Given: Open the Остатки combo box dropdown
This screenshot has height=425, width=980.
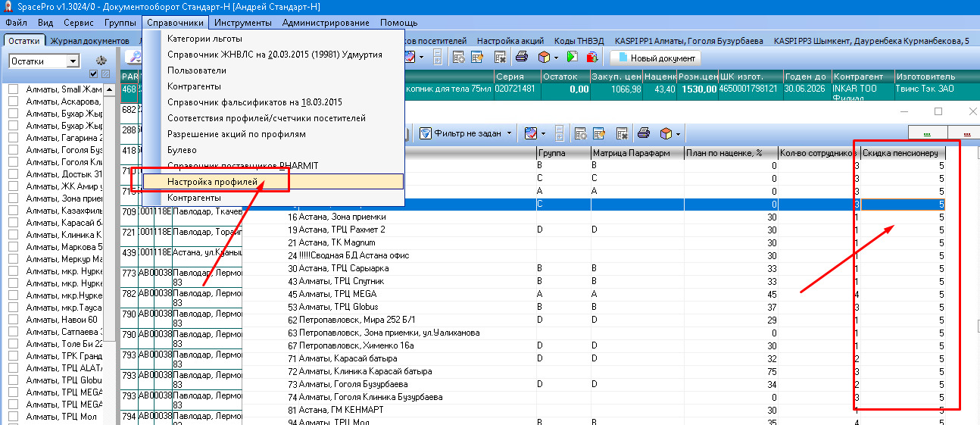Looking at the screenshot, I should pos(73,61).
